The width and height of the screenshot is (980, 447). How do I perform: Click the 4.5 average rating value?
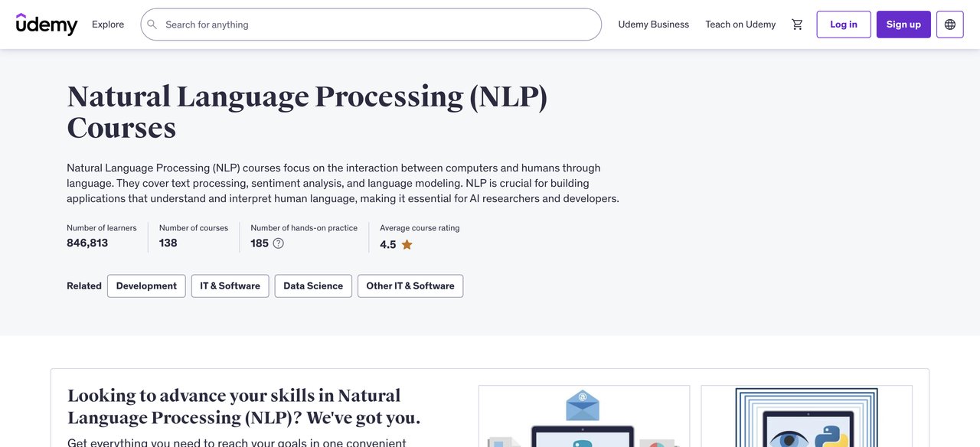coord(388,245)
